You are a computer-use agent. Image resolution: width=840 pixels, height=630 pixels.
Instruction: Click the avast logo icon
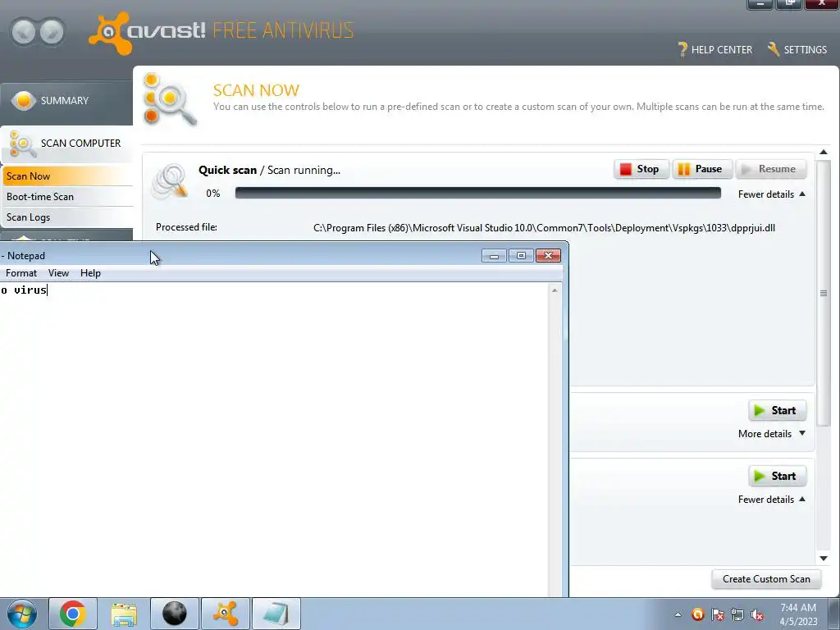coord(109,33)
